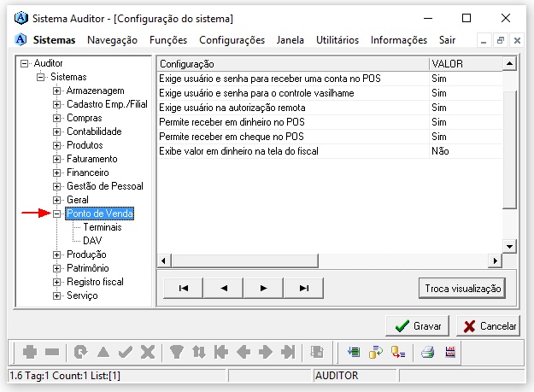Expand the Registro fiscal tree node
Image resolution: width=534 pixels, height=392 pixels.
tap(57, 283)
